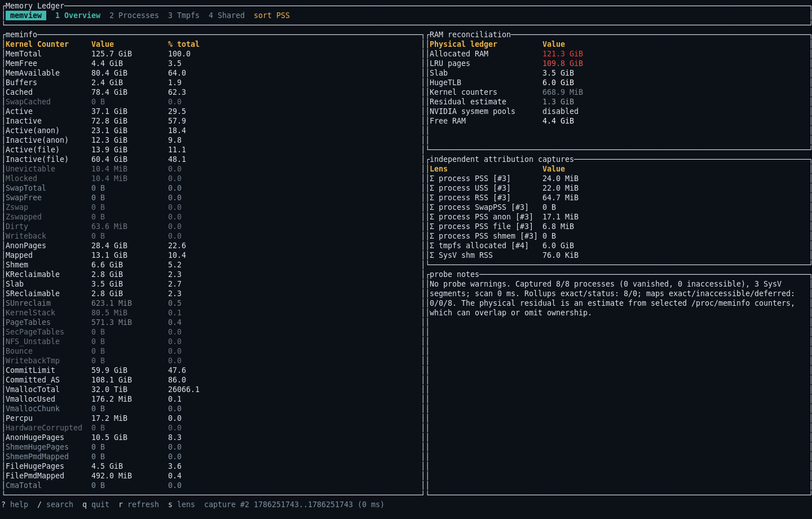Switch to the 4 Shared tab
The height and width of the screenshot is (519, 812).
coord(227,15)
